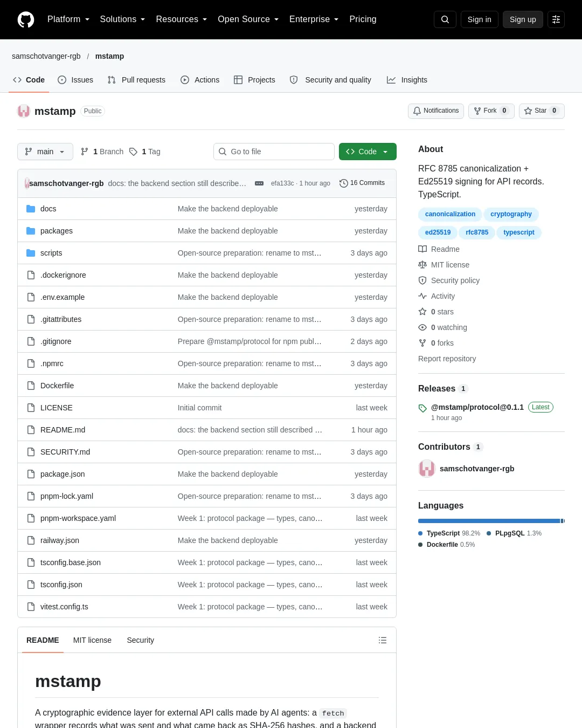Viewport: 582px width, 728px height.
Task: Open commit hash efa133c
Action: click(x=282, y=183)
